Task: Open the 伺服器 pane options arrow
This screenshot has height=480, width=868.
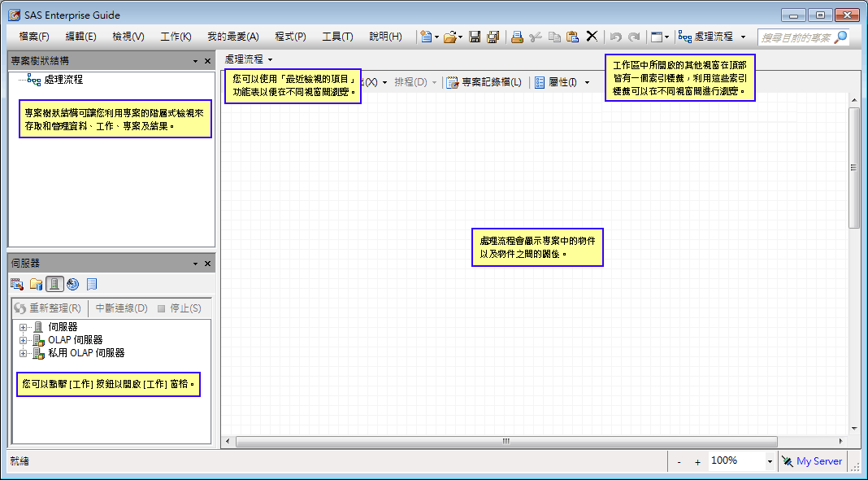Action: pyautogui.click(x=195, y=264)
